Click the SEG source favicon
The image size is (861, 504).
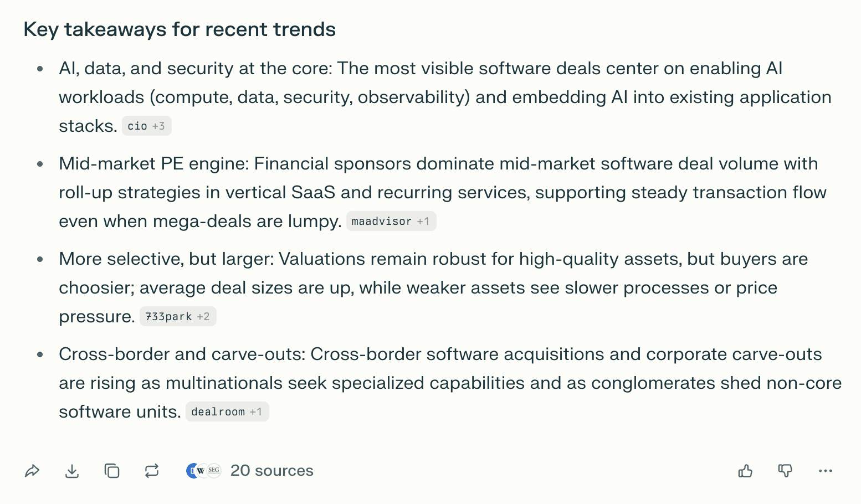pos(214,470)
